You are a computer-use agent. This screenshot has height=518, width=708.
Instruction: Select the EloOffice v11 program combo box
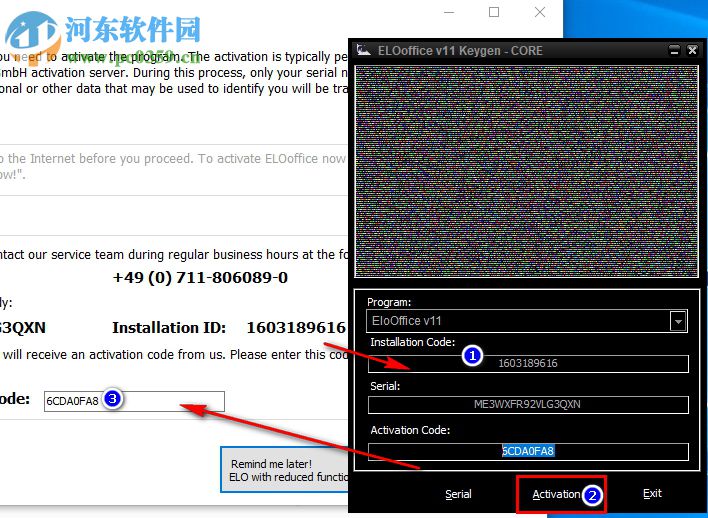(x=526, y=321)
